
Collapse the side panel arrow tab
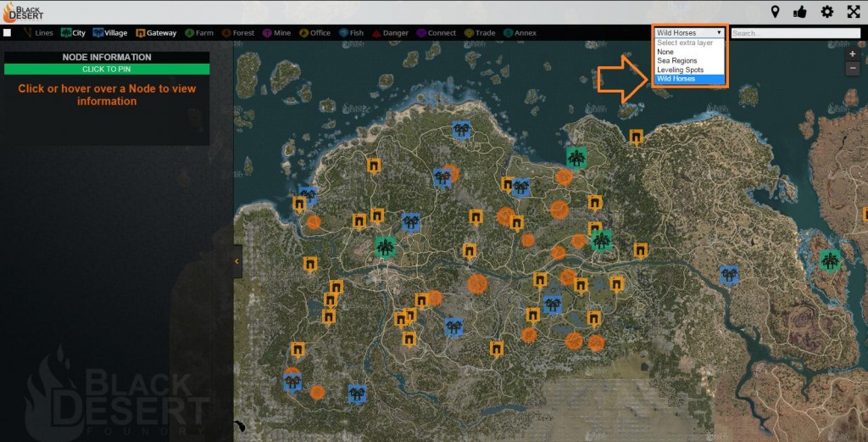tap(237, 261)
